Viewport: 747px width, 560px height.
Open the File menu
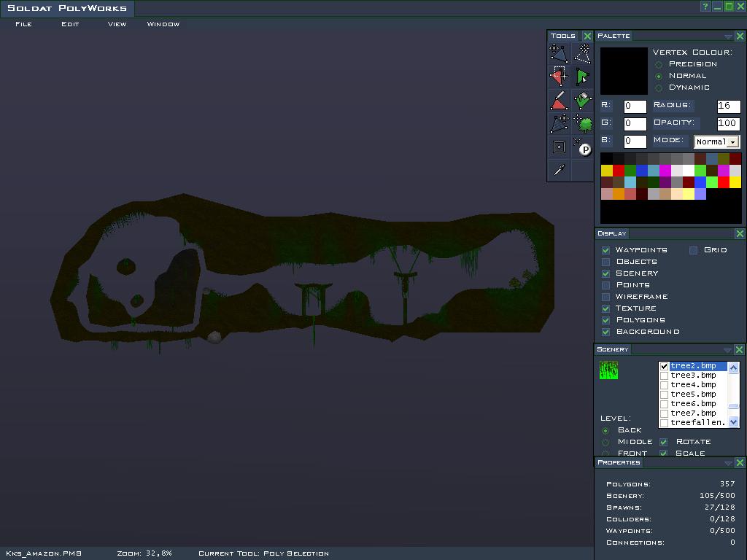(x=23, y=24)
